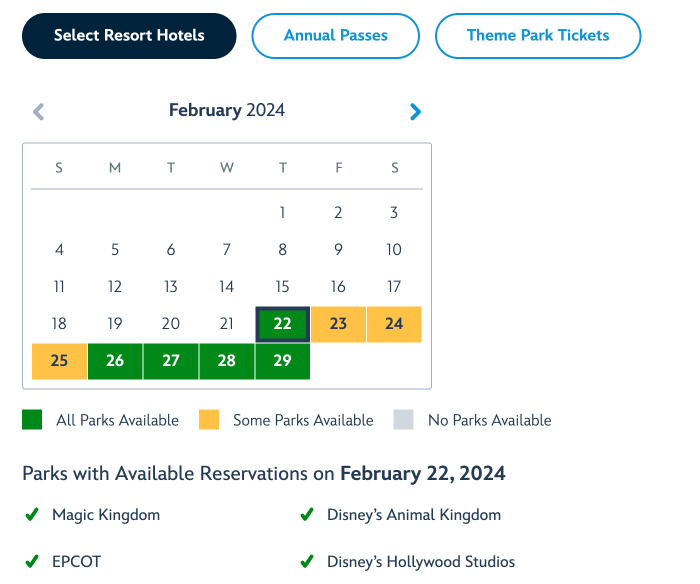This screenshot has width=700, height=584.
Task: Click Disney's Hollywood Studios checkmark icon
Action: (307, 562)
